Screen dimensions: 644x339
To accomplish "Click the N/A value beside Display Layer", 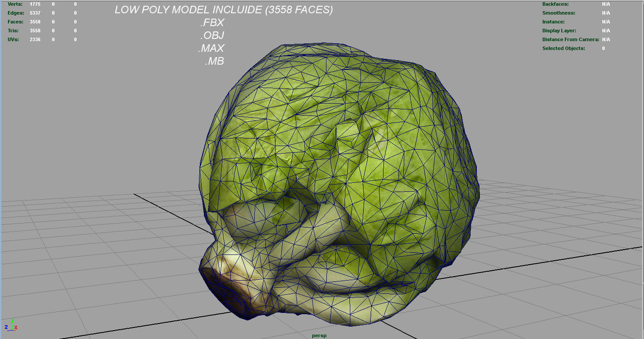I will tap(606, 31).
